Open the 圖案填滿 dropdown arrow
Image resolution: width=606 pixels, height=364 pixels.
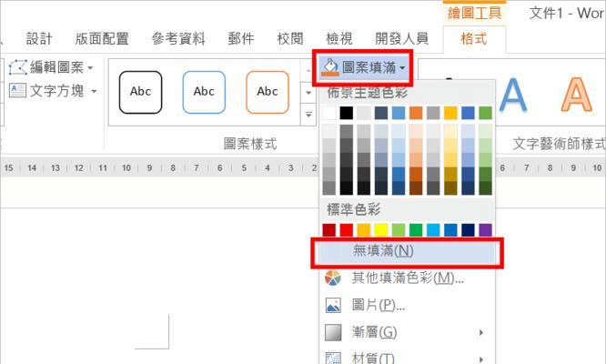[402, 68]
